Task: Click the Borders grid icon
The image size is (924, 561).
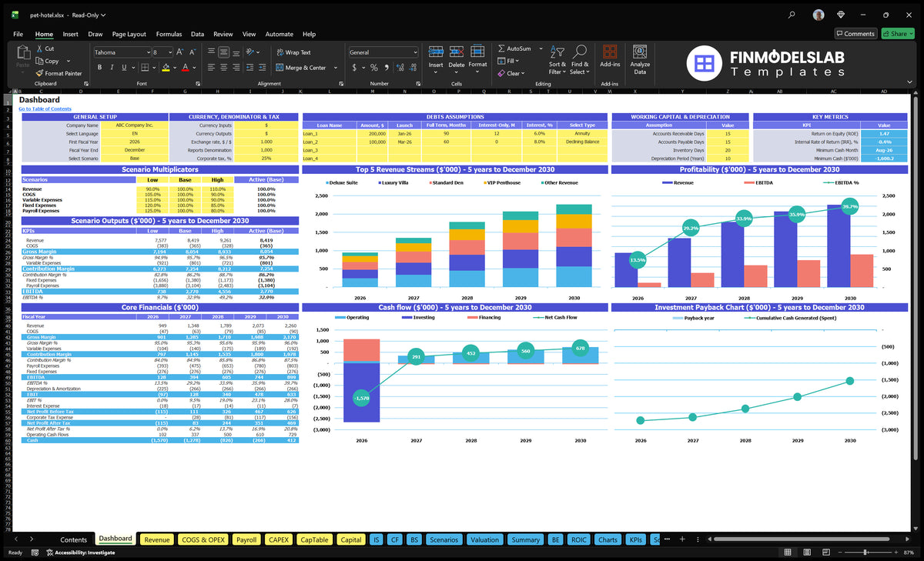Action: point(144,68)
